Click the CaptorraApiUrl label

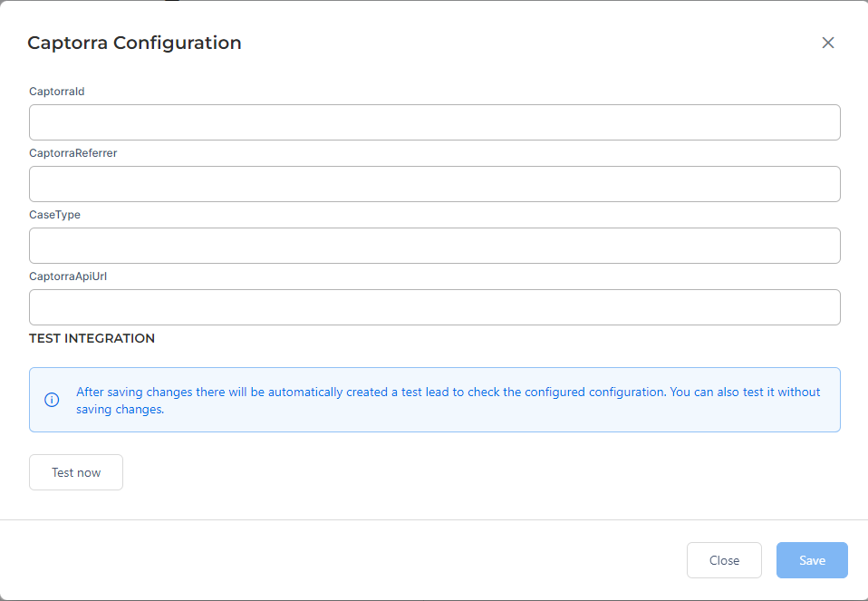point(67,276)
